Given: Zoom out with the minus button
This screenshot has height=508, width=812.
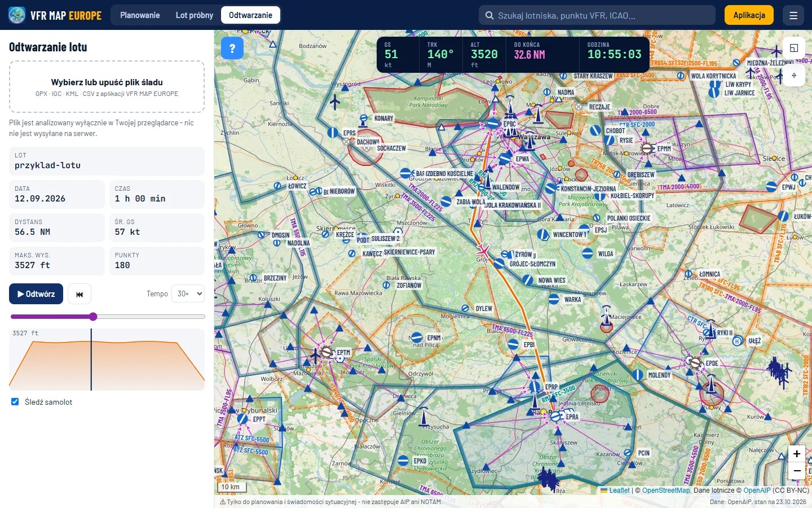Looking at the screenshot, I should point(797,471).
